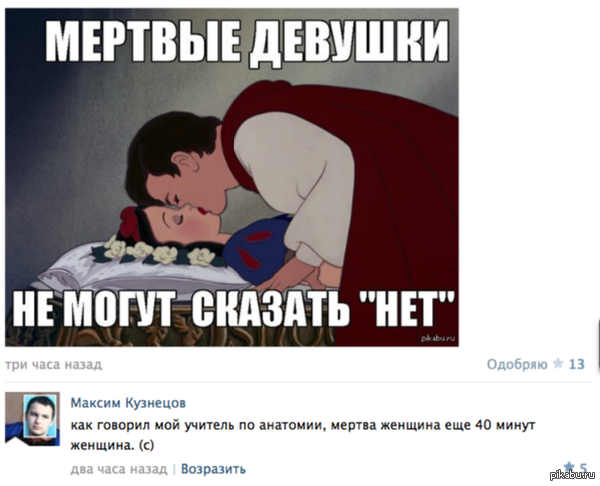Click the top meme caption text

(249, 41)
